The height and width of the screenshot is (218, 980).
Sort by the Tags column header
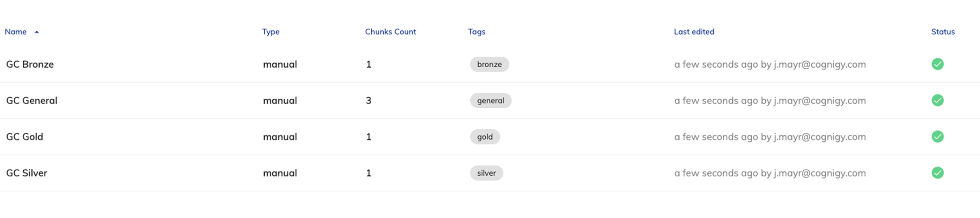(476, 32)
